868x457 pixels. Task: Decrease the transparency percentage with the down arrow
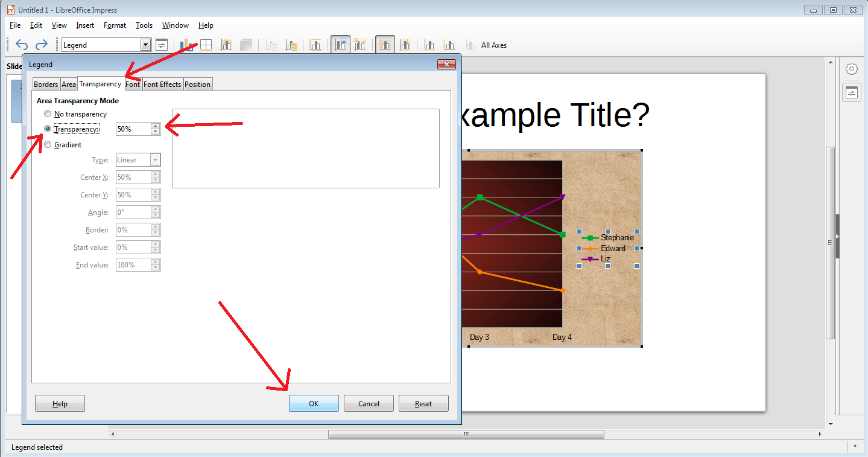click(x=156, y=132)
